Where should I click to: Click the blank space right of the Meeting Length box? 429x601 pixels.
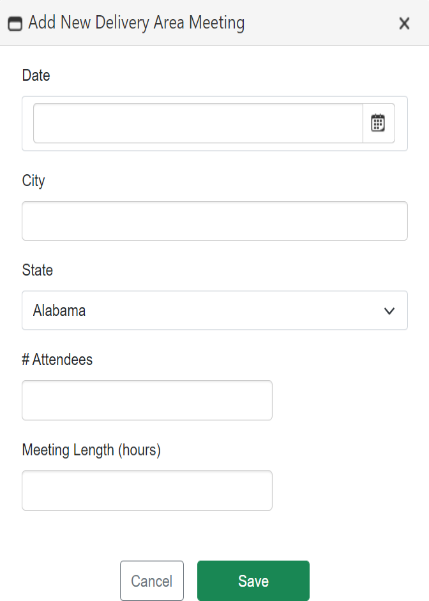(x=340, y=491)
